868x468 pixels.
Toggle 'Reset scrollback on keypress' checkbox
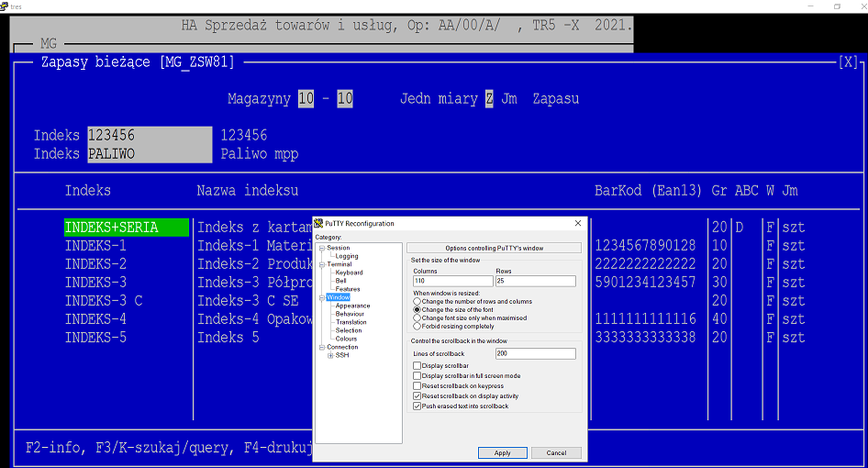(x=459, y=386)
